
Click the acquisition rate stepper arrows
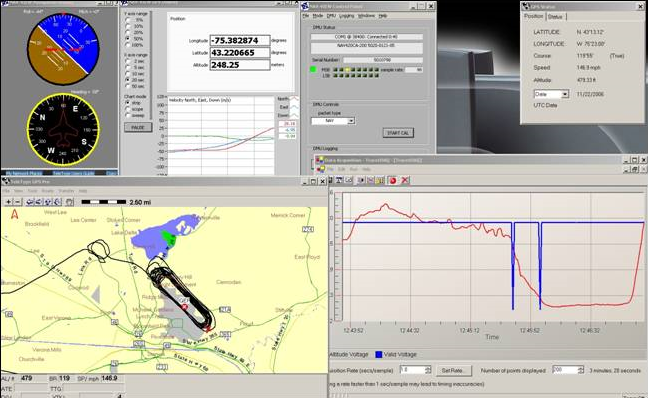tap(428, 370)
